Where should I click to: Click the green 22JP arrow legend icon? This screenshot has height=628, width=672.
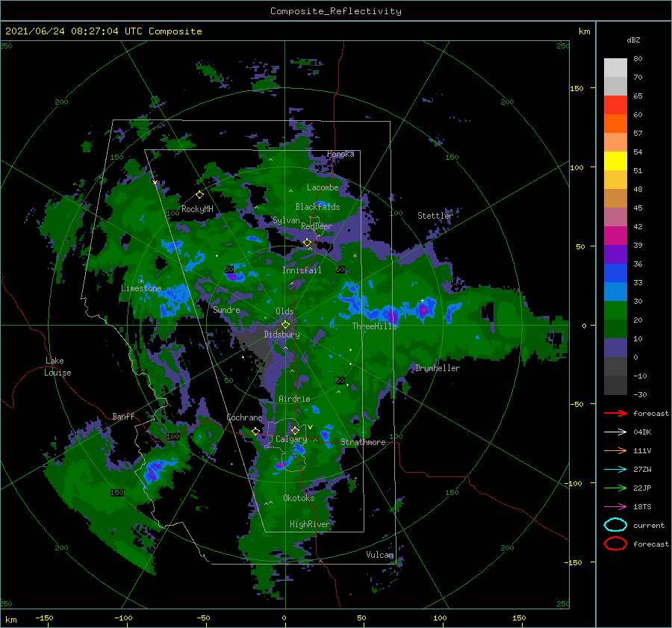point(615,488)
